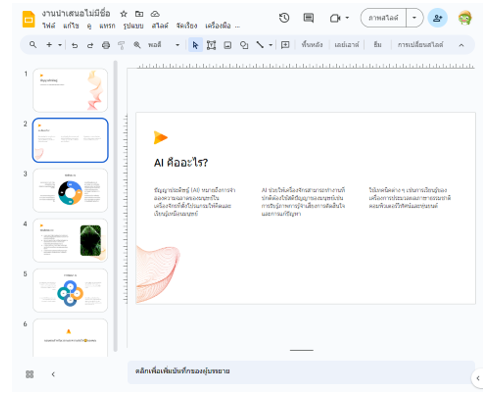Image resolution: width=491 pixels, height=398 pixels.
Task: Open the แทรก menu
Action: (107, 26)
